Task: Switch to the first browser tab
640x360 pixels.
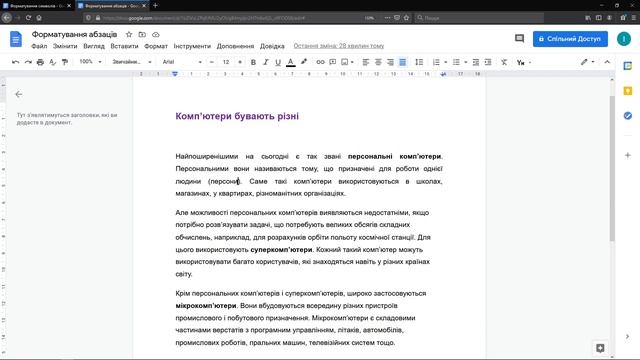Action: tap(37, 6)
